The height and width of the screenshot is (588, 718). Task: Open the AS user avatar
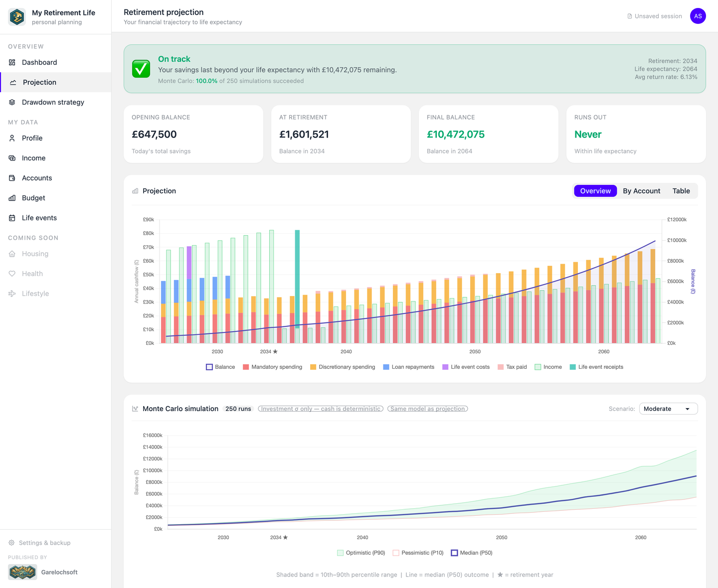(x=698, y=16)
